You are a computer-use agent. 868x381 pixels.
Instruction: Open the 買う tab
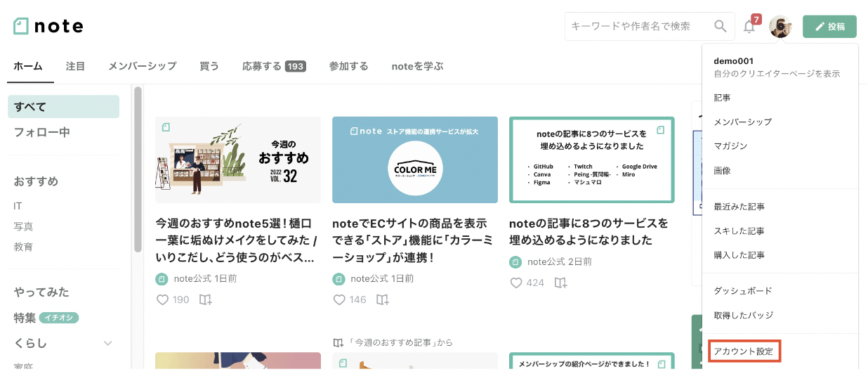[x=209, y=66]
